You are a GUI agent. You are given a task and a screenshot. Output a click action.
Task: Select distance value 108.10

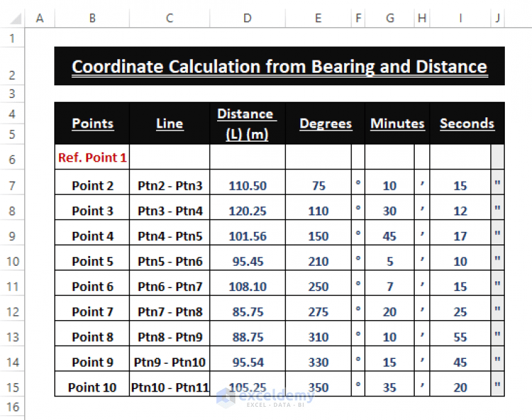tap(248, 283)
